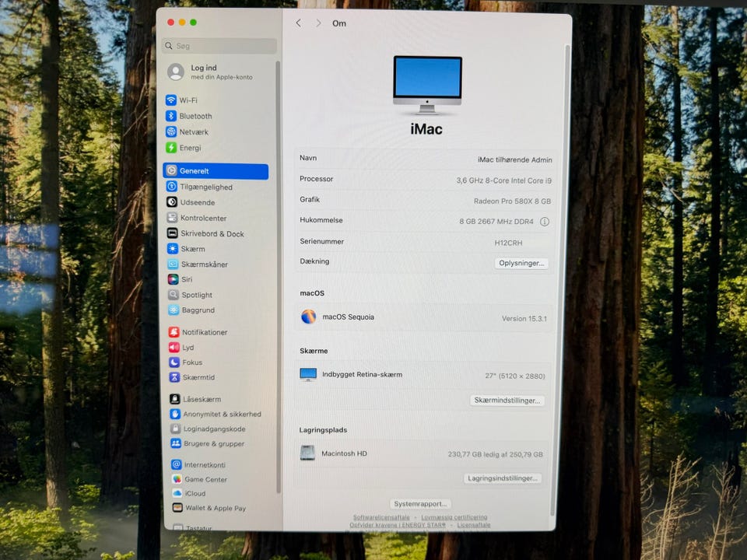
Task: Open Brugere & grupper icon
Action: pyautogui.click(x=176, y=443)
